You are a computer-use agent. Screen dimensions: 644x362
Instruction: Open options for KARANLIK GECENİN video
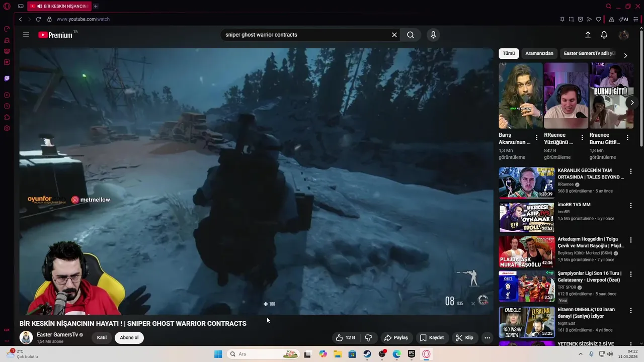630,171
